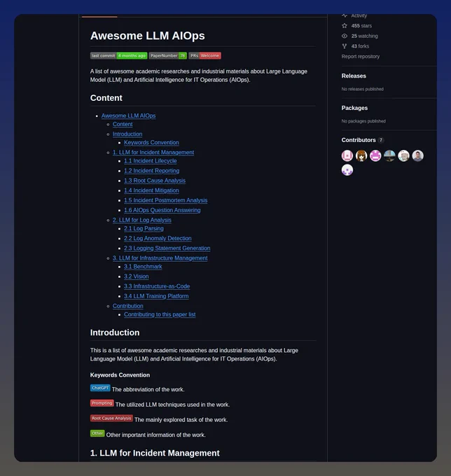Open the contributor avatar showing a man's photo
Image resolution: width=451 pixels, height=476 pixels.
point(418,155)
